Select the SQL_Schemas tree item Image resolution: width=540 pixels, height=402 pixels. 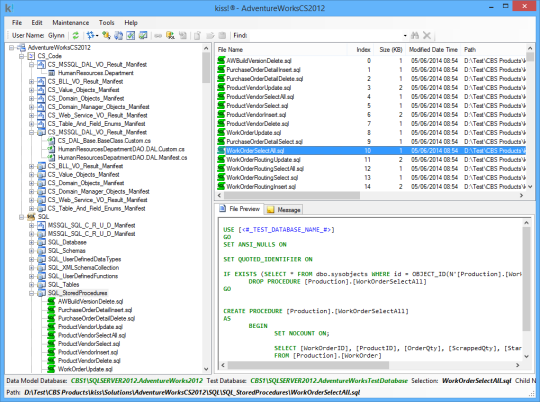coord(66,251)
